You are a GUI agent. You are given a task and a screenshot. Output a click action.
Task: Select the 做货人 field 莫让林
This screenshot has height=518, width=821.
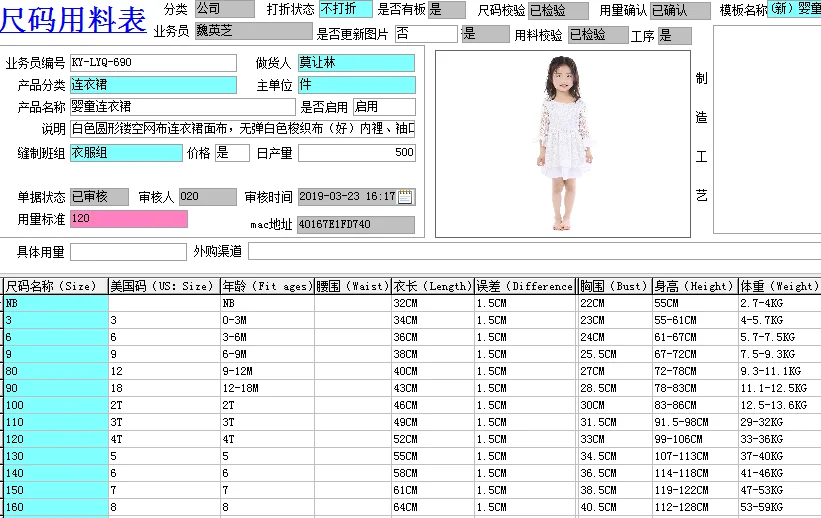357,63
